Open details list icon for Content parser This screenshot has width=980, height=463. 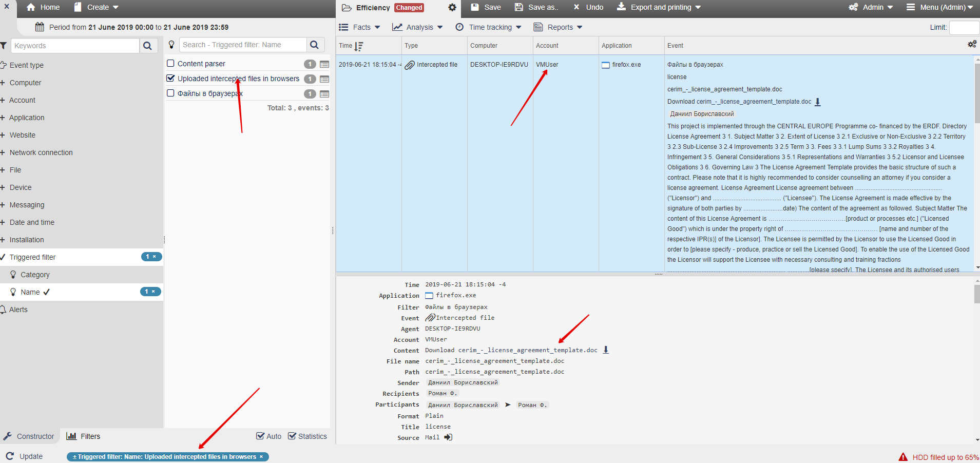click(324, 64)
